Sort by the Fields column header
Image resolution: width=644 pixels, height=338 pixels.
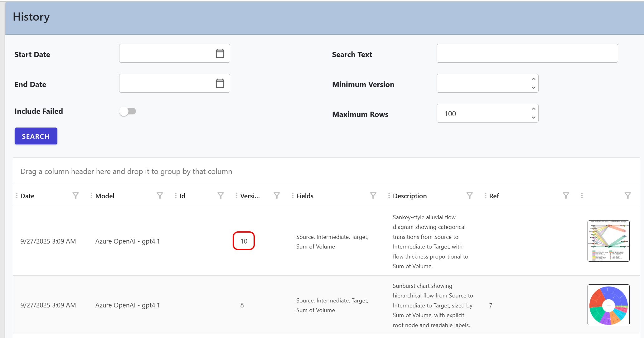point(305,196)
